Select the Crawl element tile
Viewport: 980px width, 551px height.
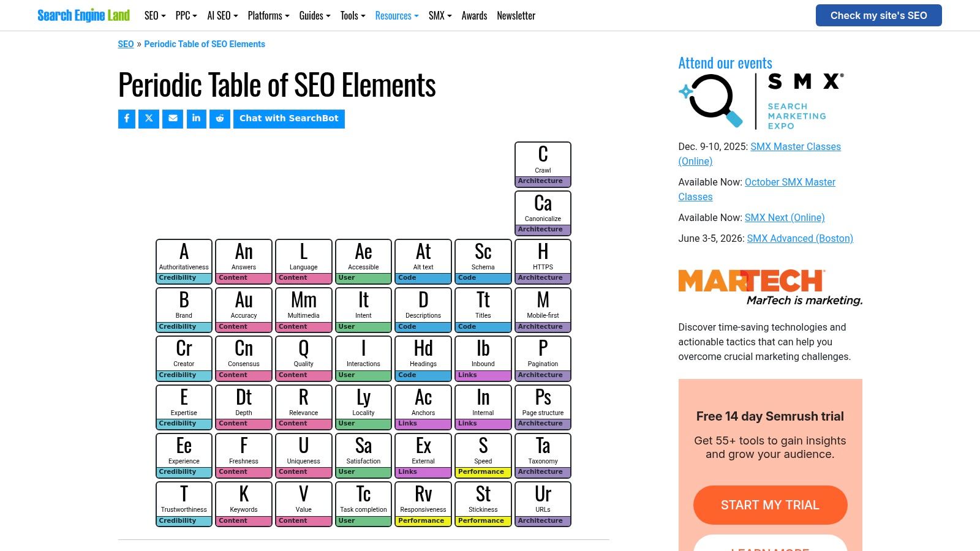click(x=542, y=162)
